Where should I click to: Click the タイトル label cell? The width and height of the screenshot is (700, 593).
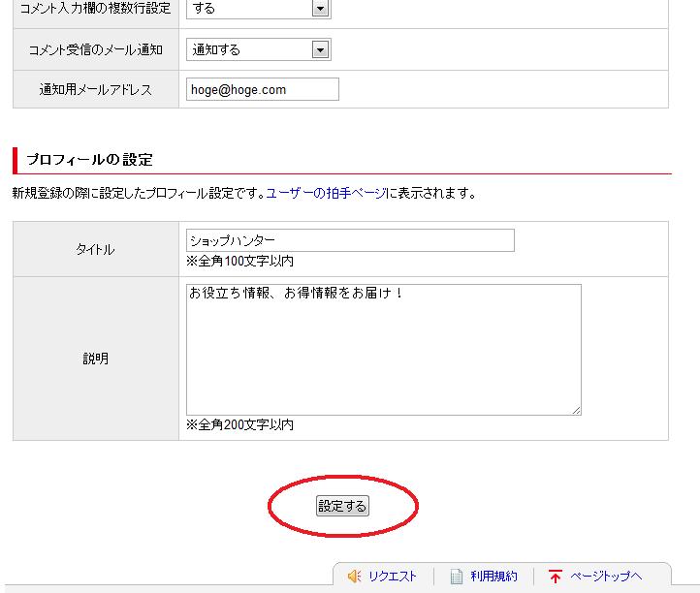click(95, 249)
